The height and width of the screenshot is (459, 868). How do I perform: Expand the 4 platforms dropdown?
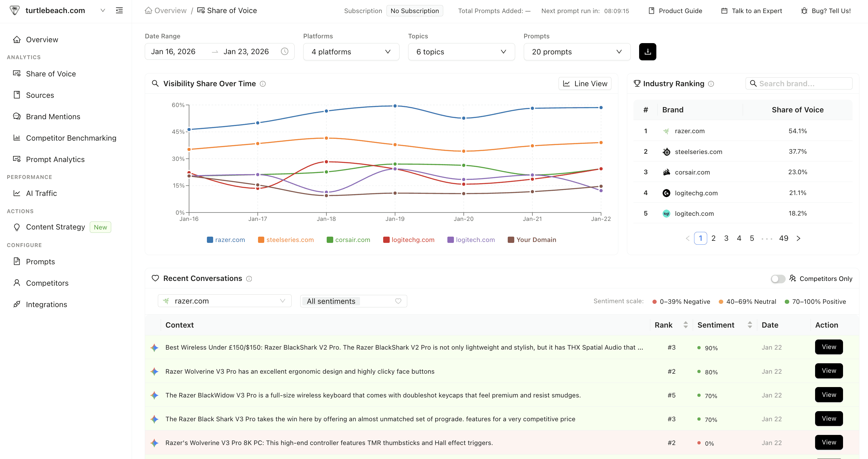[351, 51]
